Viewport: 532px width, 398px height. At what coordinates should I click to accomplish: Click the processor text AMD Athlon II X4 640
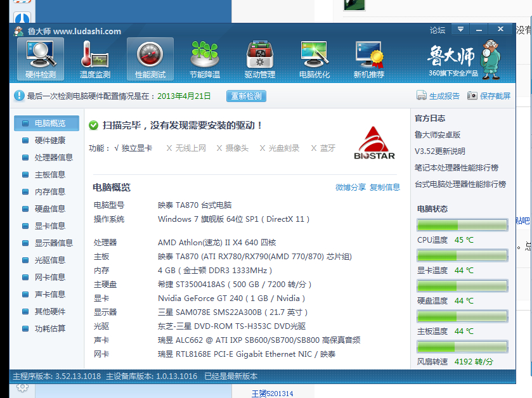click(x=217, y=242)
